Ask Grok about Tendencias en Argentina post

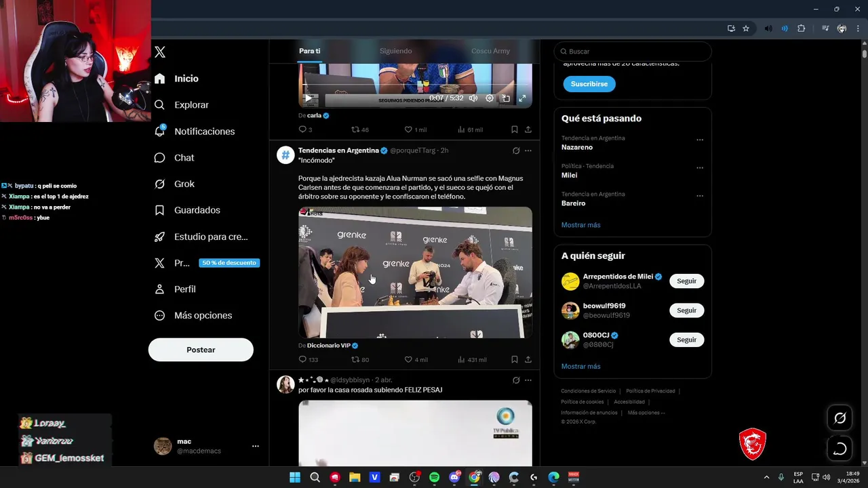[516, 150]
